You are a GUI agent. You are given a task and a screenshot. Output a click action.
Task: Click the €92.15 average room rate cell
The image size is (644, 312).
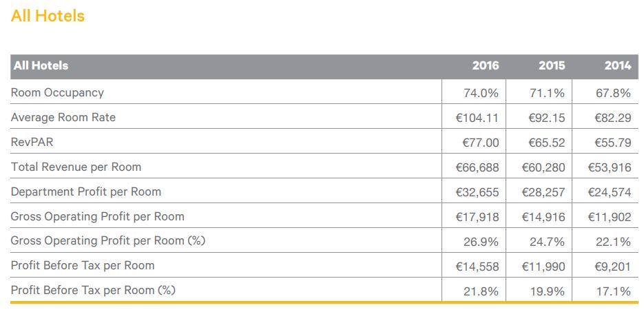tap(546, 118)
